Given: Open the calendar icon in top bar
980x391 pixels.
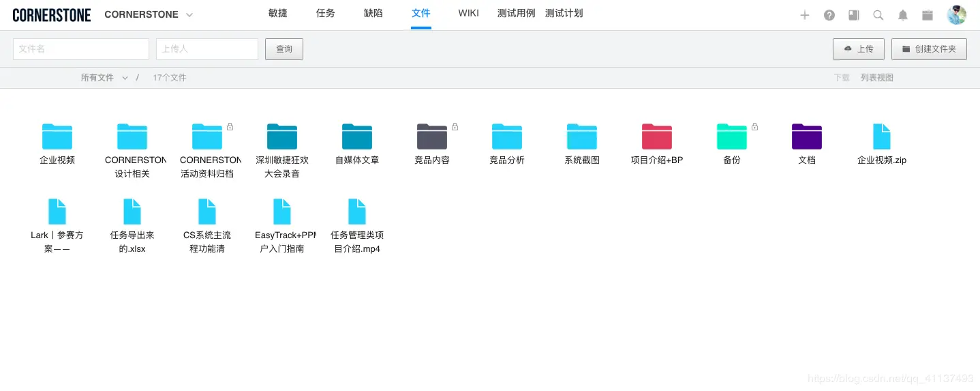Looking at the screenshot, I should point(928,15).
